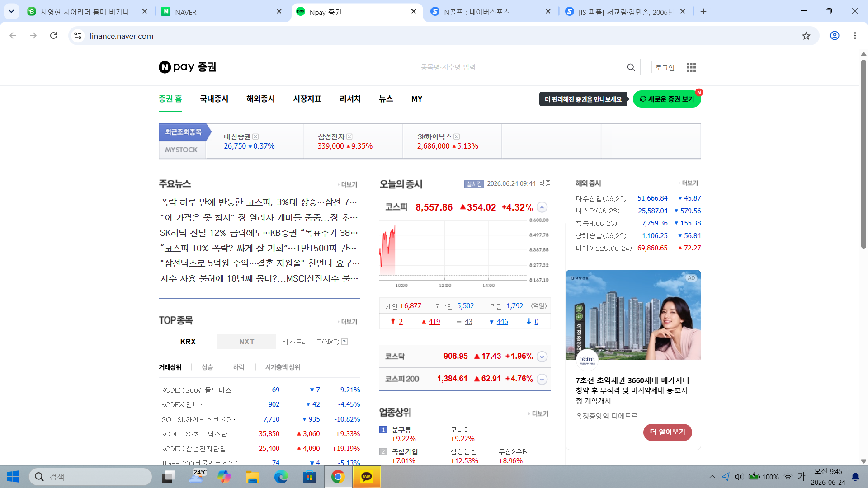Image resolution: width=868 pixels, height=488 pixels.
Task: Open 시장지표 menu
Action: (x=307, y=99)
